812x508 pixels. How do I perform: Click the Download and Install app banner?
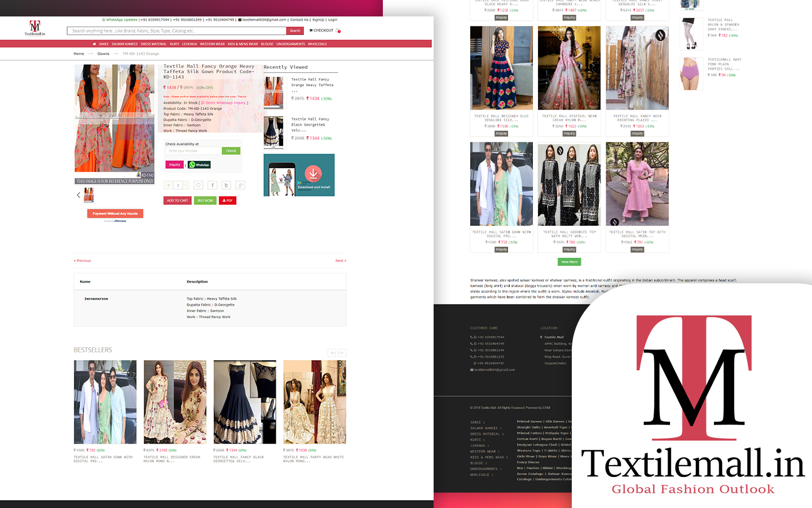[x=299, y=175]
